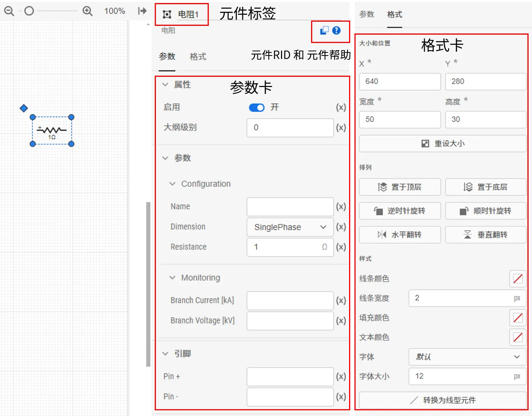Click the 垂直翻转 button
532x416 pixels.
[x=486, y=235]
